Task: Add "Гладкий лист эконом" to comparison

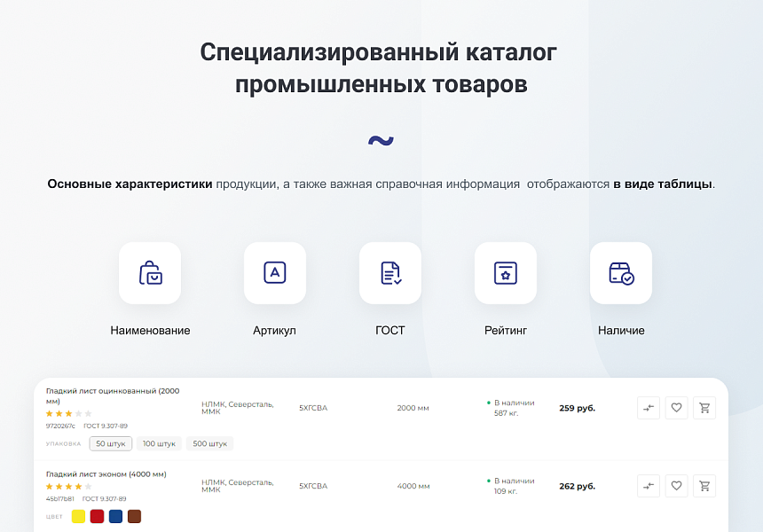Action: (649, 486)
